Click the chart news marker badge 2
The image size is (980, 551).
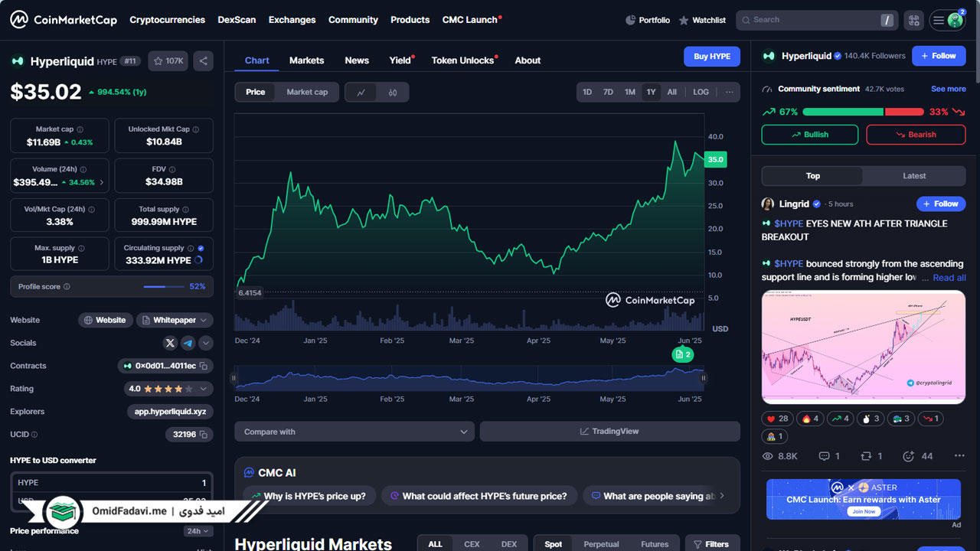point(683,354)
